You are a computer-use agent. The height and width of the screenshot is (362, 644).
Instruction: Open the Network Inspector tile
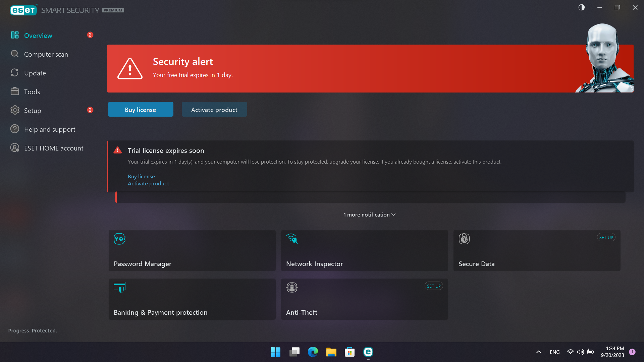pyautogui.click(x=365, y=250)
